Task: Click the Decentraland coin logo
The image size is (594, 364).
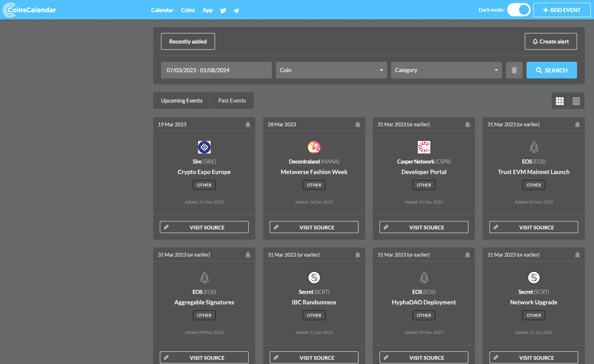Action: tap(314, 147)
